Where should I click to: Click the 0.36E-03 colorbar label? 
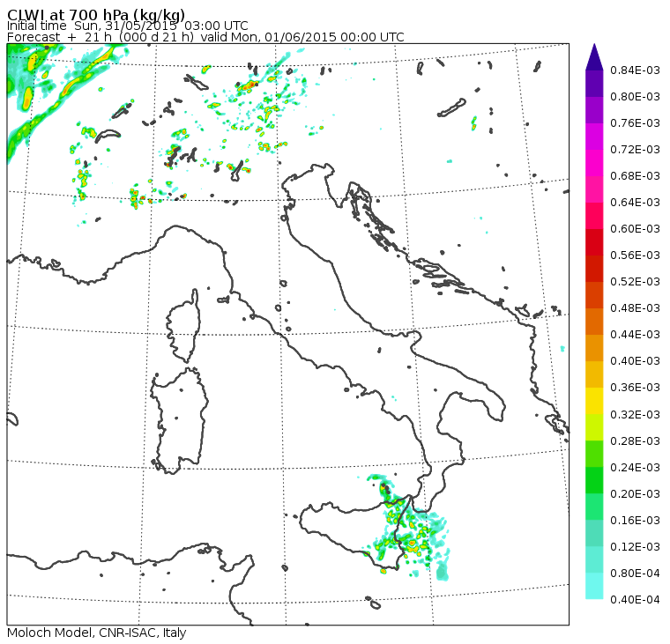(635, 388)
